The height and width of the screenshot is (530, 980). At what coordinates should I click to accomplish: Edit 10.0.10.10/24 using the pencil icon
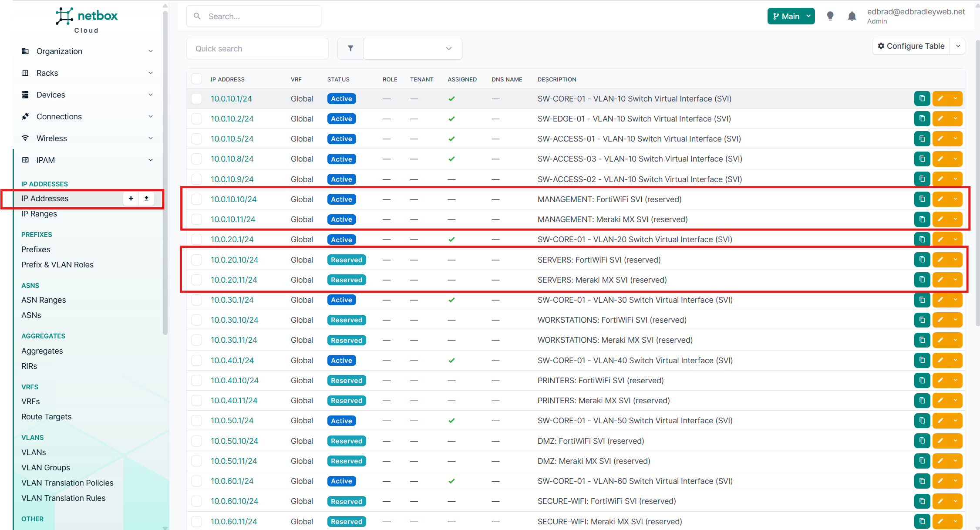pos(940,199)
